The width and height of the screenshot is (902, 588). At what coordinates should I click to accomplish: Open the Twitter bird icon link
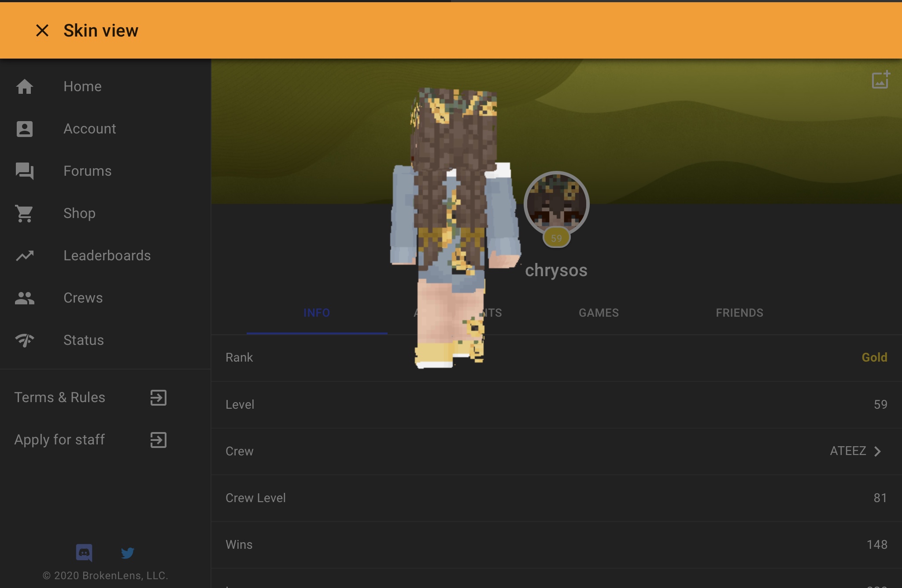coord(127,552)
